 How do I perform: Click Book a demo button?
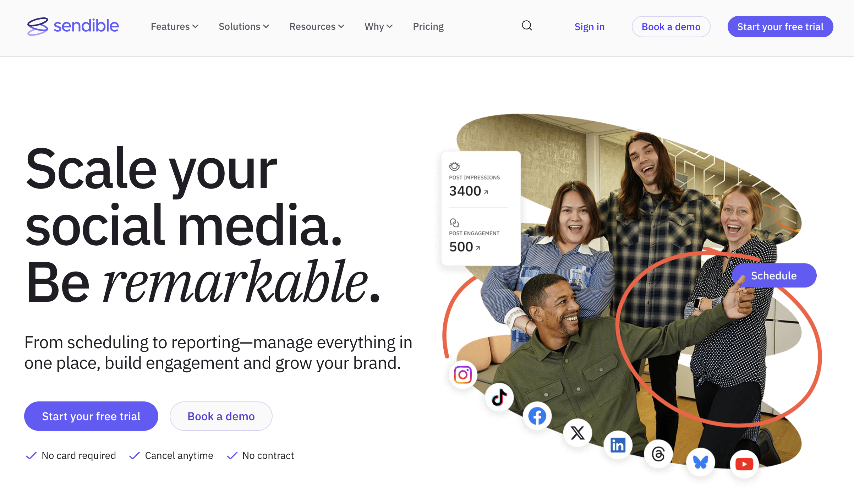[221, 416]
